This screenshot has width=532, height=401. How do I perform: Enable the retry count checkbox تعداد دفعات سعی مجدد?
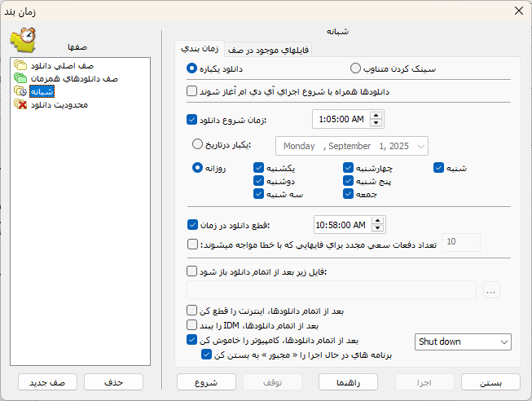click(x=192, y=245)
